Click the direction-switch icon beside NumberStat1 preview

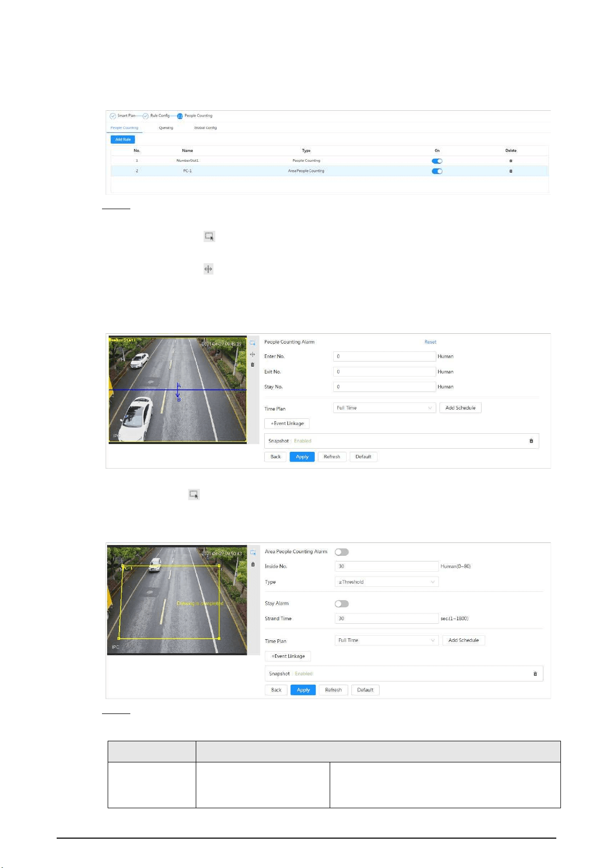coord(252,354)
